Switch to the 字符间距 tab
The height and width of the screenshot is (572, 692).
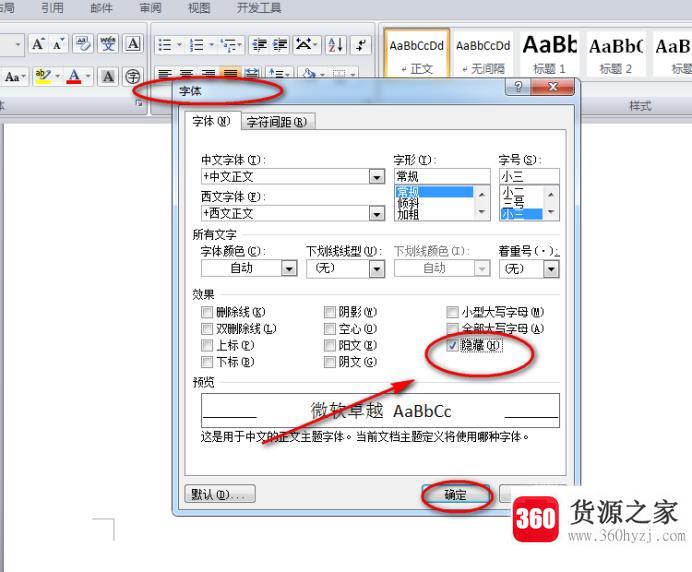coord(277,122)
